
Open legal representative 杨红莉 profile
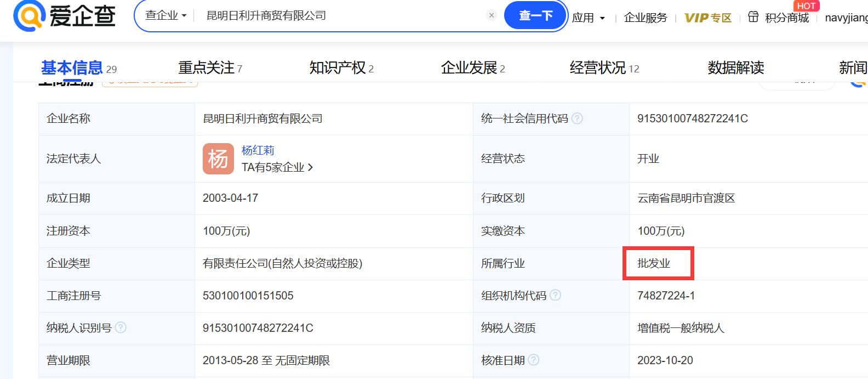[x=258, y=150]
